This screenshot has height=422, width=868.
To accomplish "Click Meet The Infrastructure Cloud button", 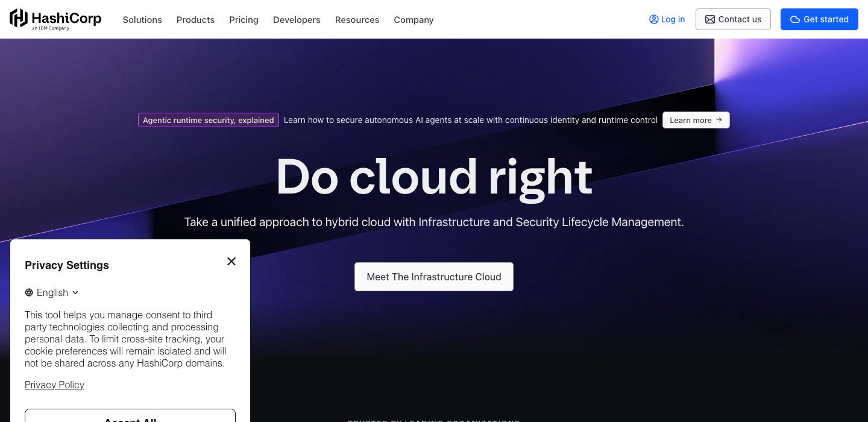I will [x=434, y=277].
